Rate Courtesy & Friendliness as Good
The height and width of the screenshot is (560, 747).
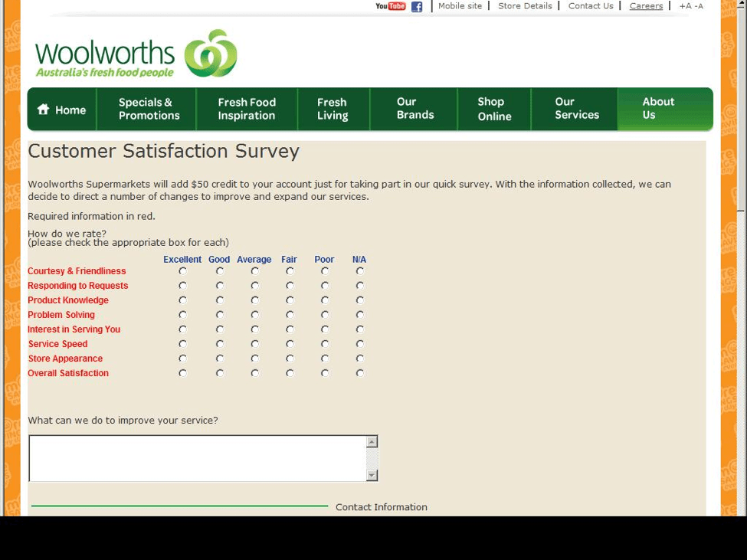coord(220,271)
